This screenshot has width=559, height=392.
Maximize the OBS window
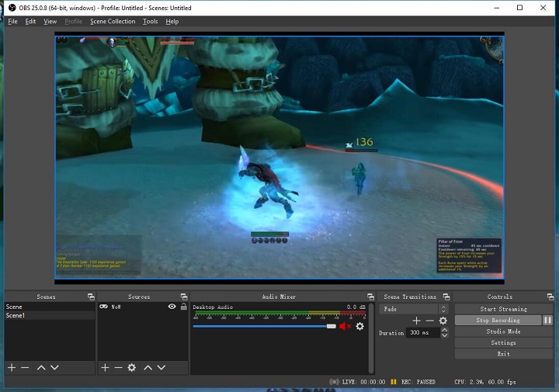coord(519,8)
